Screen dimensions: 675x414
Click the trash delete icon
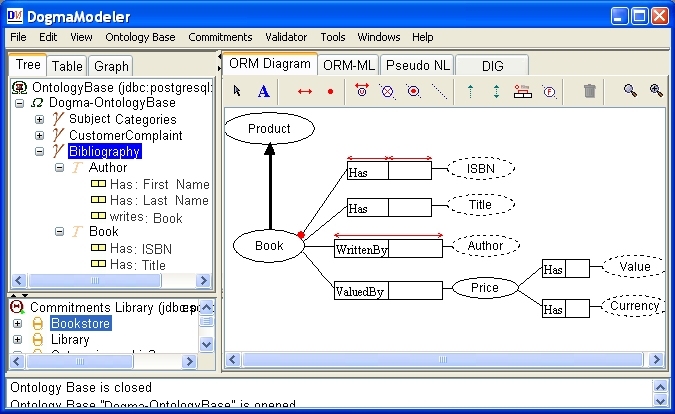click(590, 91)
